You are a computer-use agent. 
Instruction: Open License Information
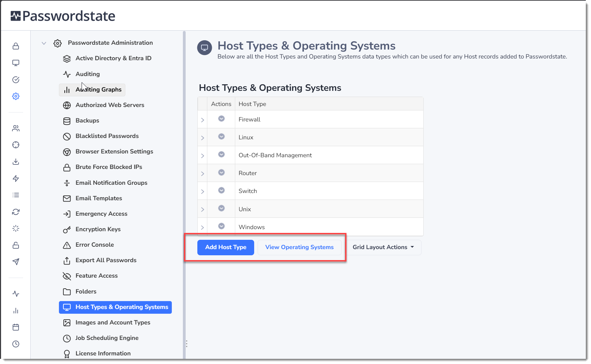click(97, 354)
